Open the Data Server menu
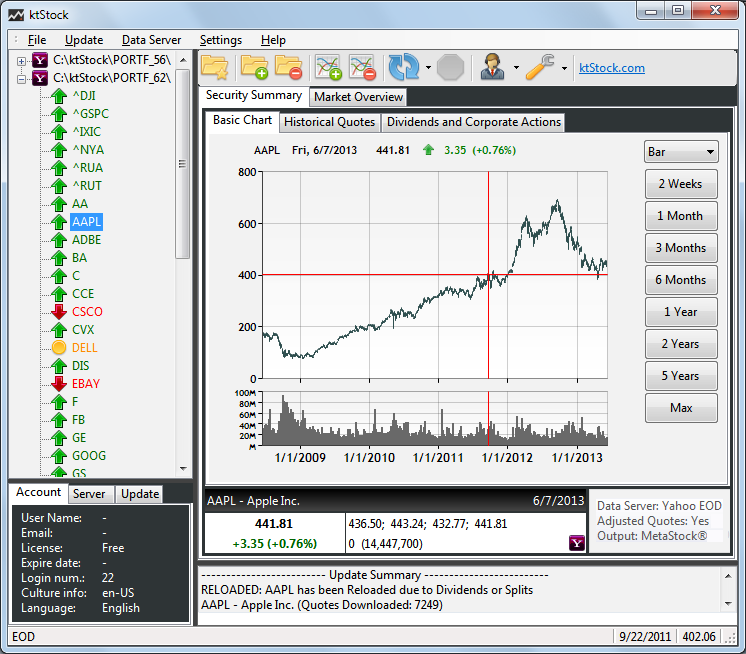The height and width of the screenshot is (654, 746). (x=151, y=40)
